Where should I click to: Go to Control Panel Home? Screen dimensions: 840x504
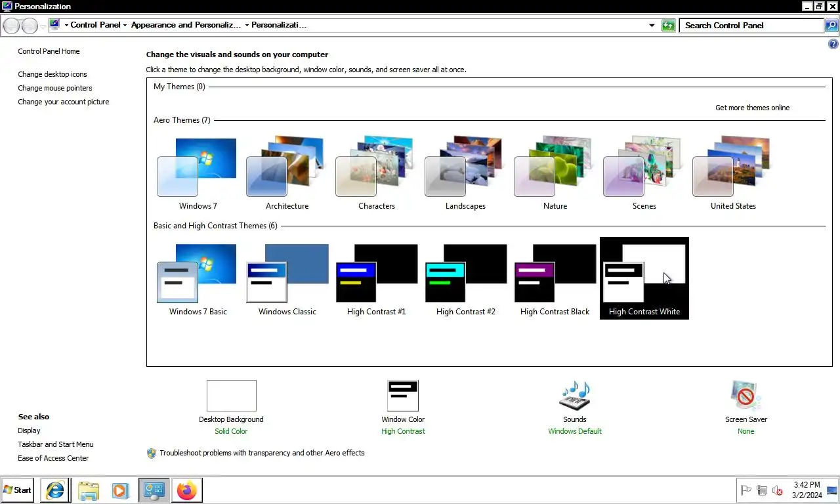[49, 51]
